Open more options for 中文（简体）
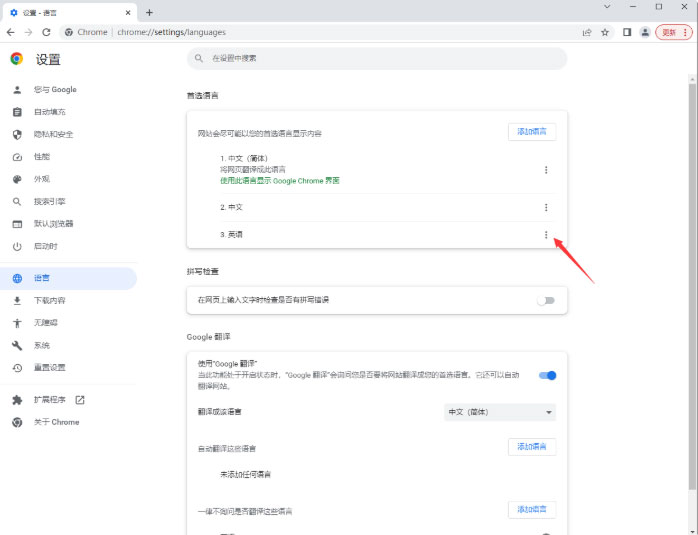Viewport: 698px width, 535px height. (x=546, y=170)
